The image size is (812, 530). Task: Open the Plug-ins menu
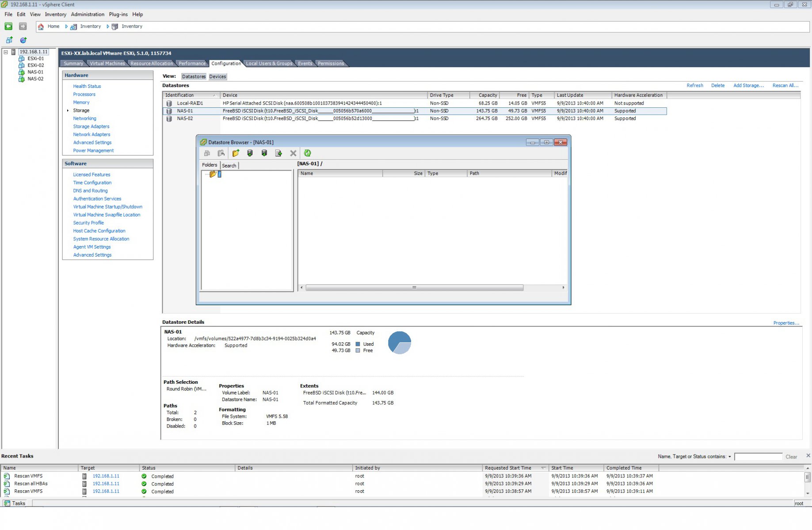click(x=118, y=14)
